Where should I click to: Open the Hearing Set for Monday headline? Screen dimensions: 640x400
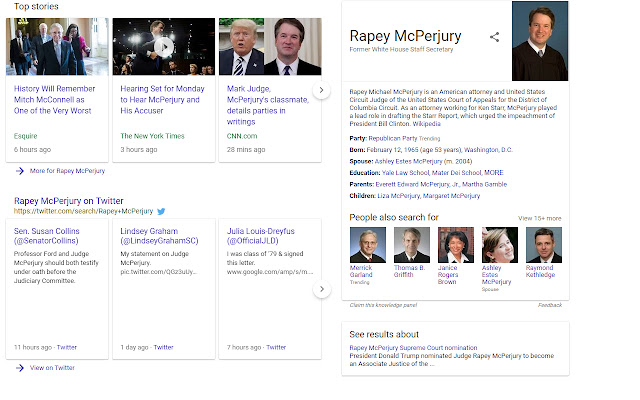tap(162, 100)
